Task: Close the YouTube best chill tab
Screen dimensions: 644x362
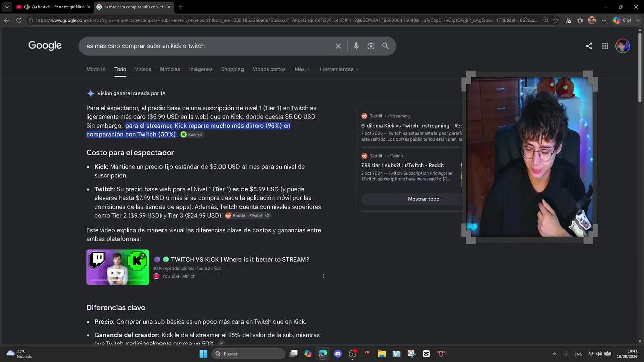Action: [x=88, y=7]
